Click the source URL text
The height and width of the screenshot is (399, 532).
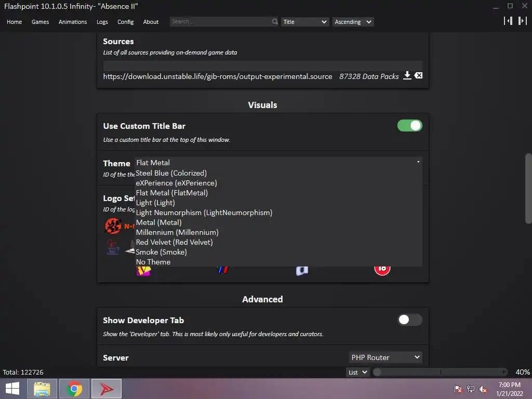tap(218, 76)
